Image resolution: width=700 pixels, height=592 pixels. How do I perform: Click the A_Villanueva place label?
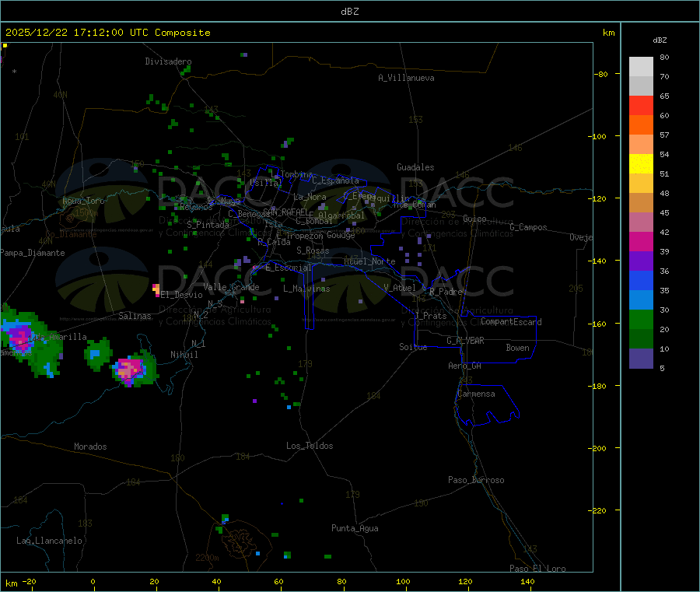point(406,78)
